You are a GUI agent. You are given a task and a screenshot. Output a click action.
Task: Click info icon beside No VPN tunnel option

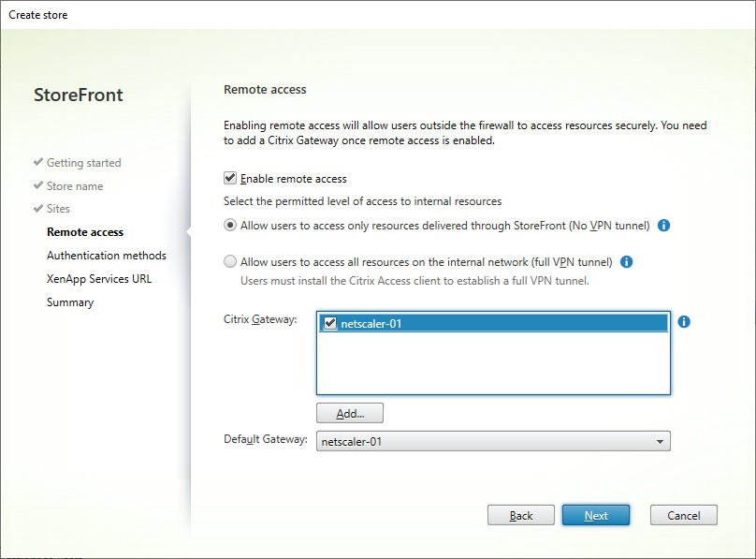point(663,225)
